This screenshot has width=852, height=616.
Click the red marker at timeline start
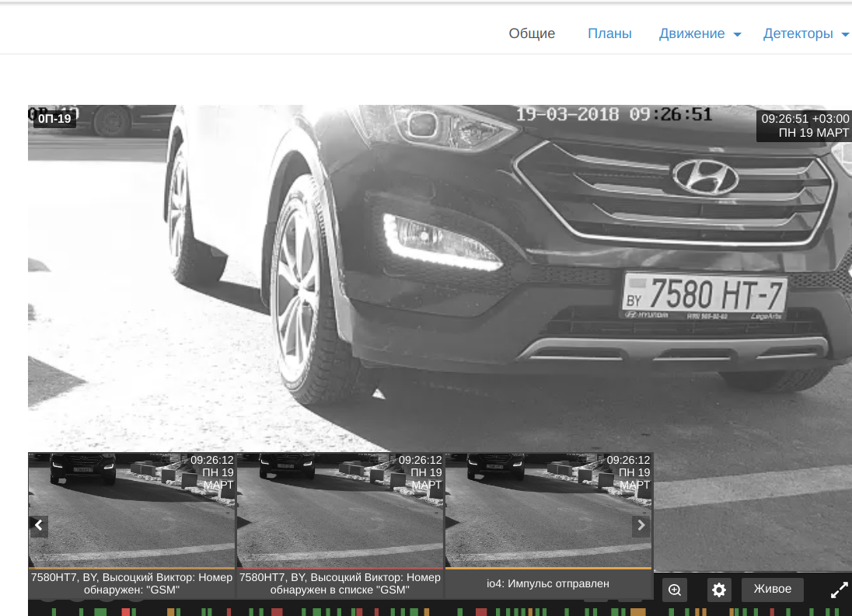(x=125, y=612)
